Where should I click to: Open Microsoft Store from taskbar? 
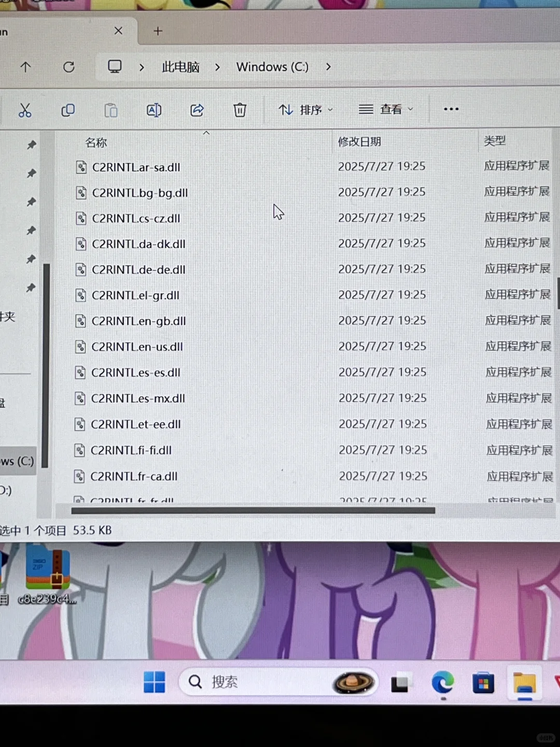pos(483,683)
